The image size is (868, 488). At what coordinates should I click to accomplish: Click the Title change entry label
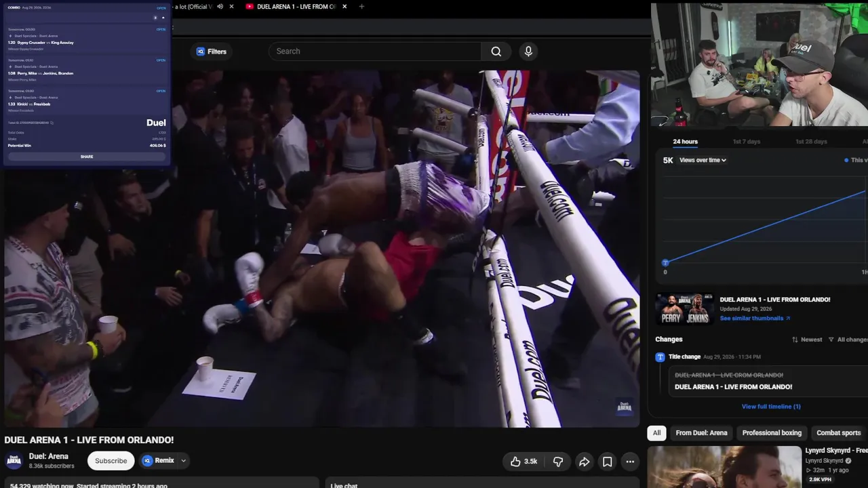[684, 357]
